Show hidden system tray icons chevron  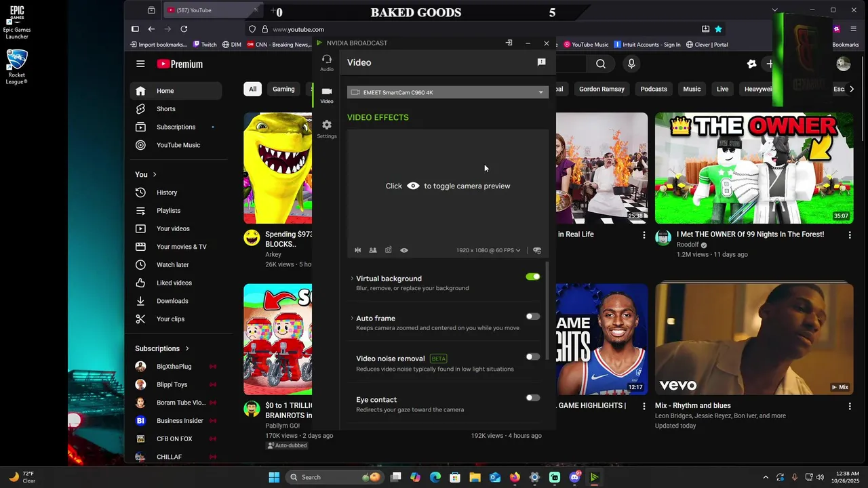[x=766, y=477]
